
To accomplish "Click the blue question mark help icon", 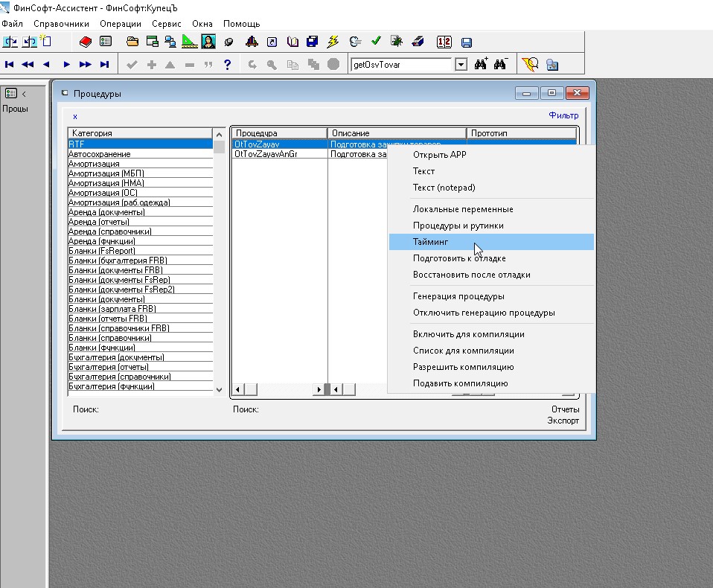I will [228, 65].
